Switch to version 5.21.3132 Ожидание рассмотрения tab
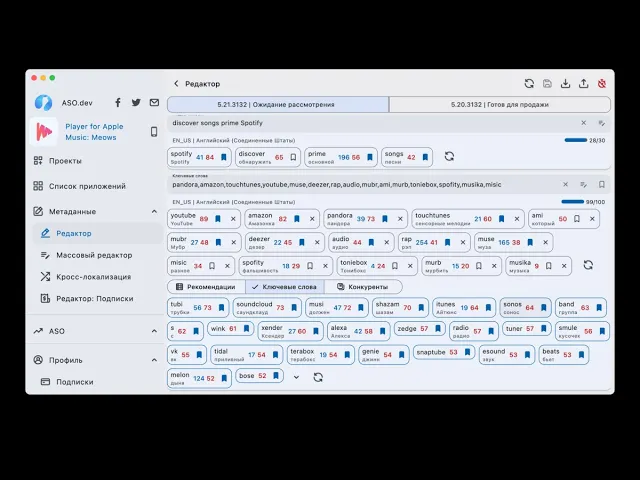This screenshot has height=480, width=640. 278,104
